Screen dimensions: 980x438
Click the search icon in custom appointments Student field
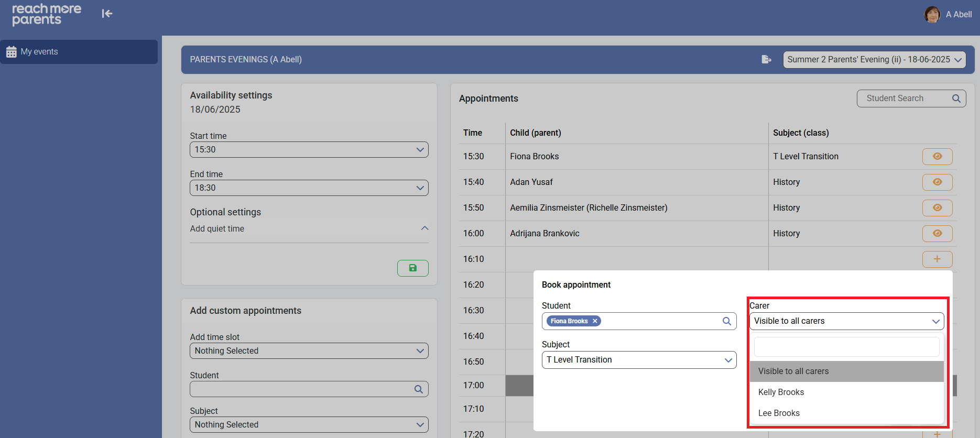tap(418, 389)
